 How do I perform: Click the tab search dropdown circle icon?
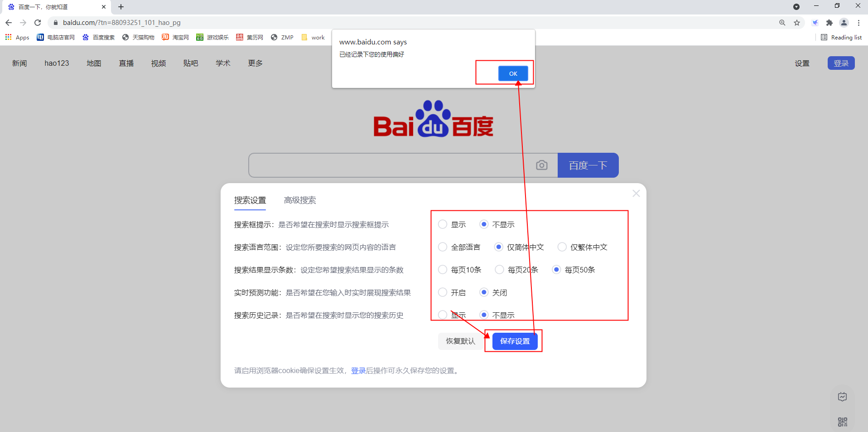pos(796,7)
